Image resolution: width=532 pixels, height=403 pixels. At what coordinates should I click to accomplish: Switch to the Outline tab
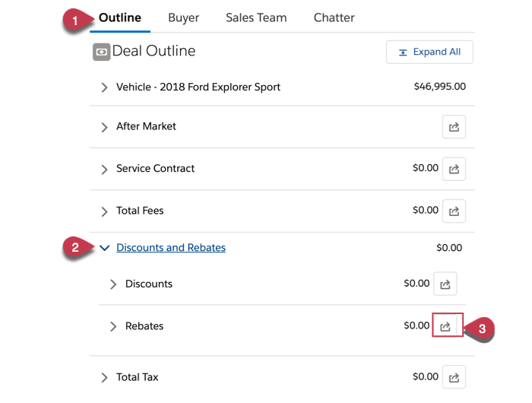[x=120, y=17]
